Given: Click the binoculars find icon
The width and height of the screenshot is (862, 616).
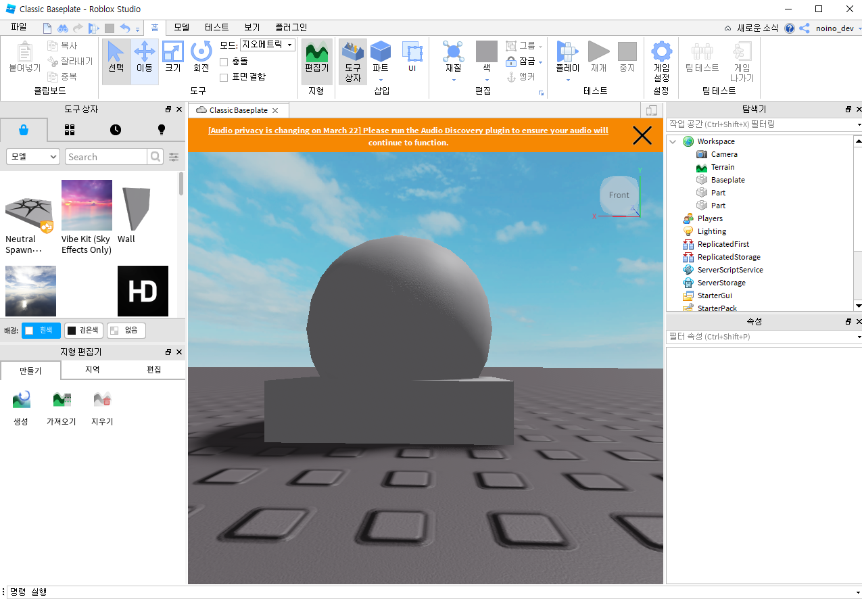Looking at the screenshot, I should click(x=62, y=28).
